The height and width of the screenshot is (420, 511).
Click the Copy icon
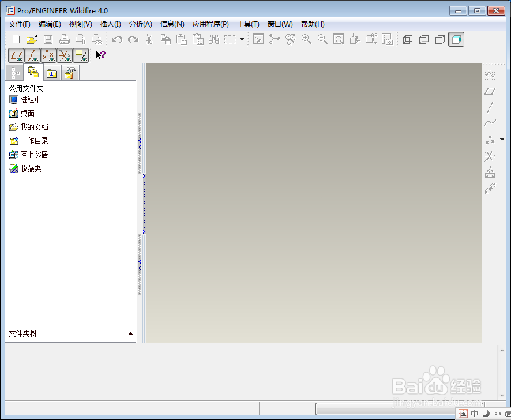(x=166, y=39)
